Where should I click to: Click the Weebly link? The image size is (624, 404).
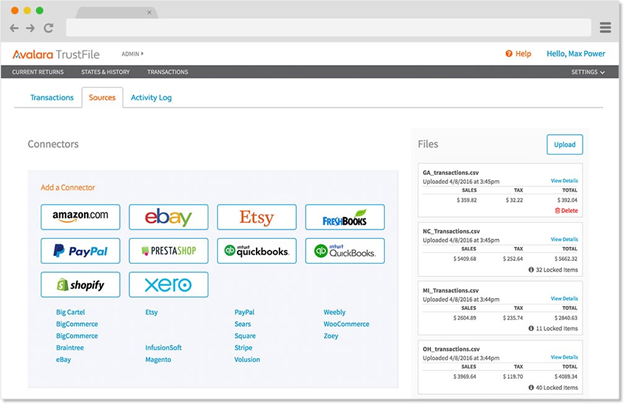[x=335, y=312]
